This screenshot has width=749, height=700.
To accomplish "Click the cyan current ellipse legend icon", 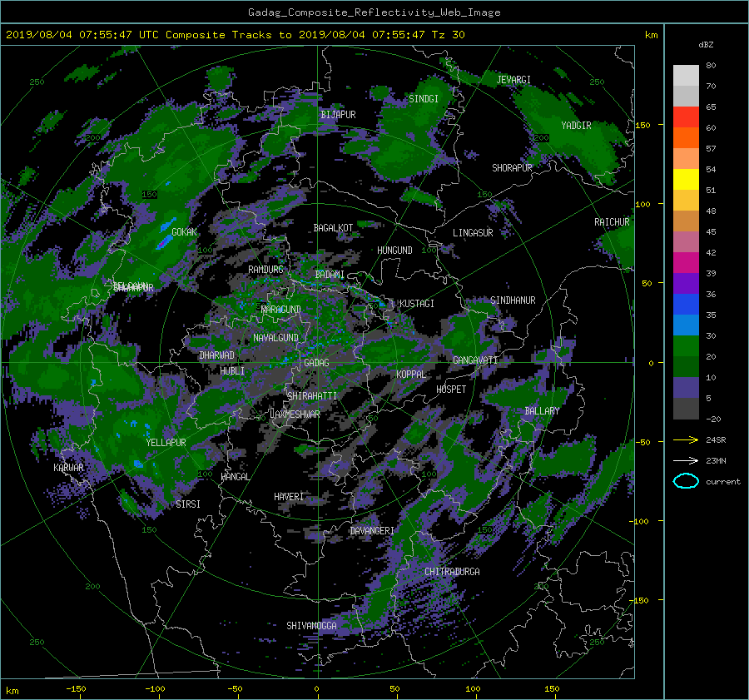I will point(686,481).
